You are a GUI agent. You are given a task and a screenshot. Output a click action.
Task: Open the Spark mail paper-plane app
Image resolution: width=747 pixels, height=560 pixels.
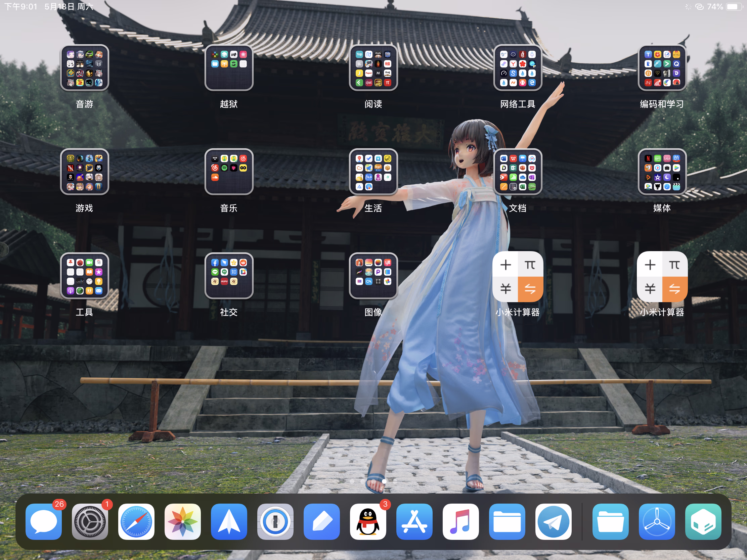click(229, 521)
